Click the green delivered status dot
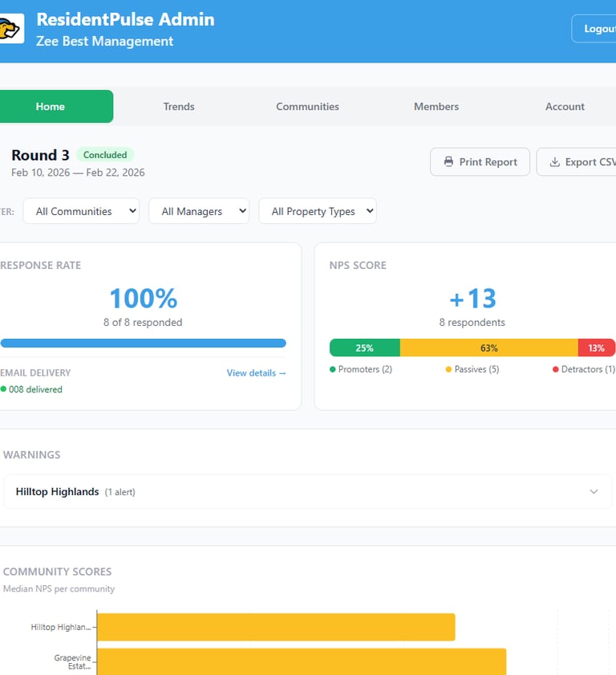The image size is (616, 675). 3,389
